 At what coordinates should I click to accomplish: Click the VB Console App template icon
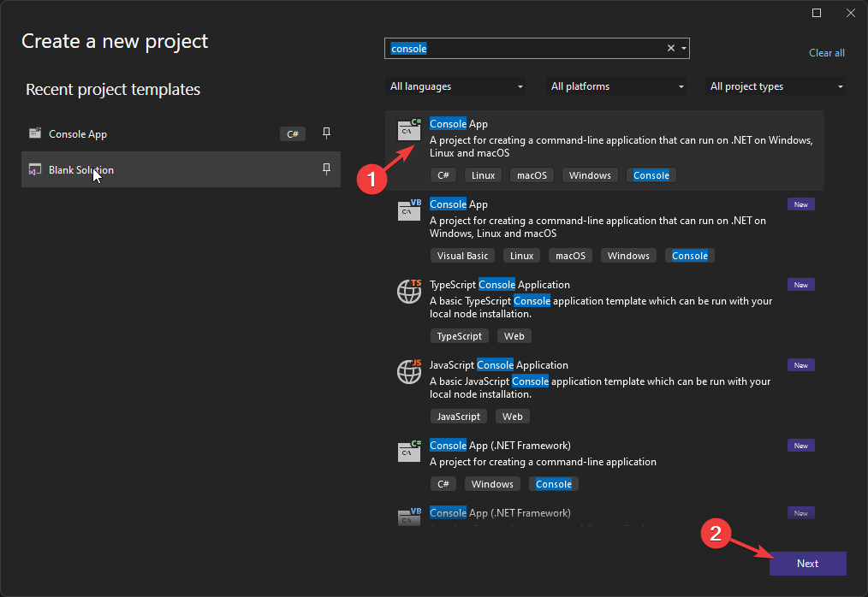(x=409, y=210)
